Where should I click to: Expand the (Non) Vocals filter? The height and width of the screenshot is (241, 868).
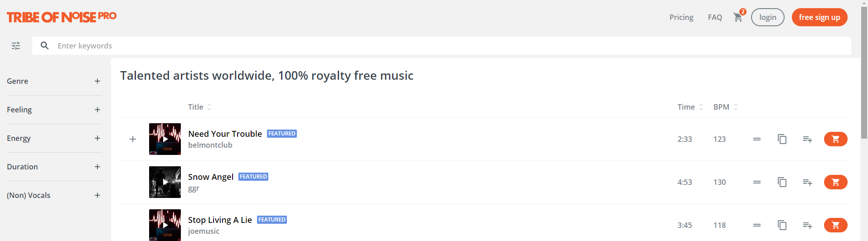point(54,195)
